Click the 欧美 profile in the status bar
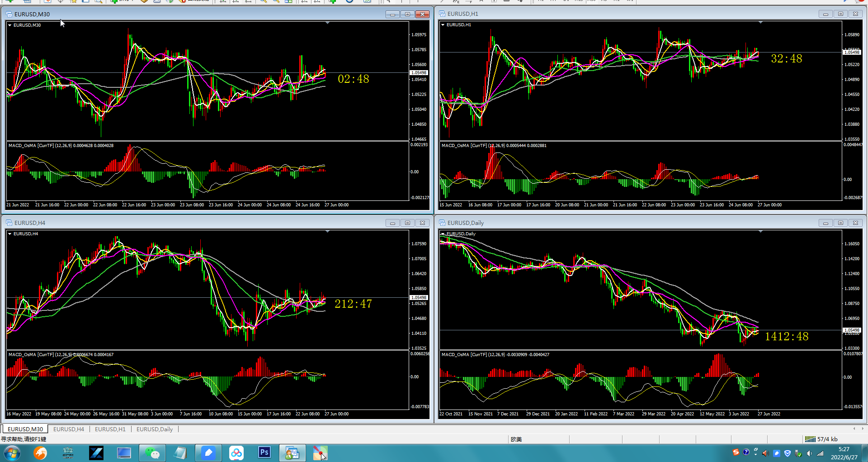The height and width of the screenshot is (462, 868). point(516,439)
